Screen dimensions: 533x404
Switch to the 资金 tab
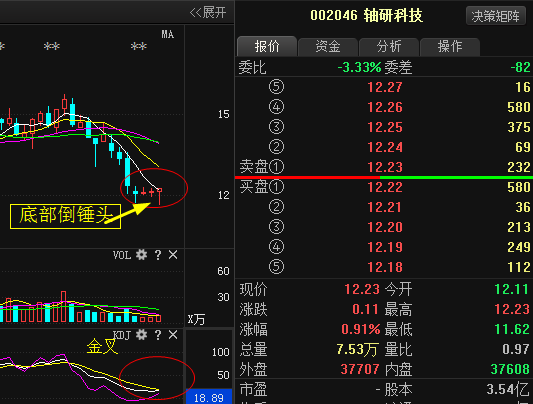(x=328, y=47)
